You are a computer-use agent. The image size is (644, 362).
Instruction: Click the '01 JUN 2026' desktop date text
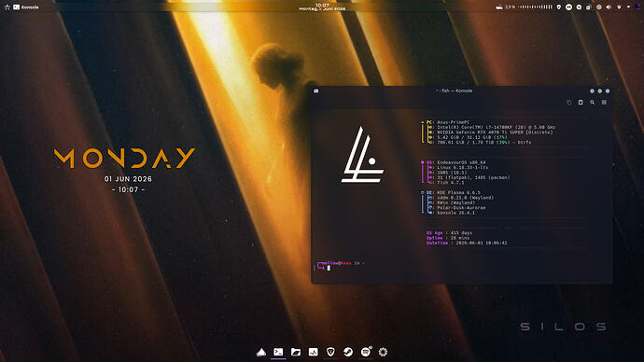[128, 179]
